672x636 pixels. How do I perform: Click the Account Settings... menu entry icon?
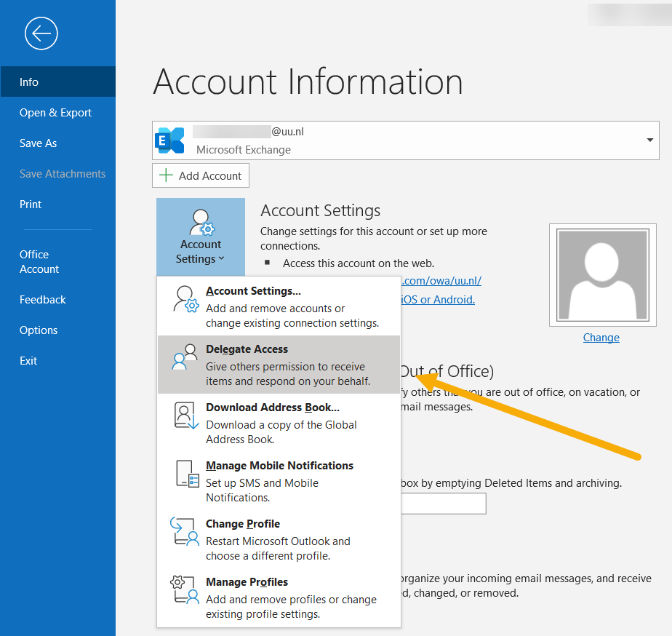tap(186, 299)
